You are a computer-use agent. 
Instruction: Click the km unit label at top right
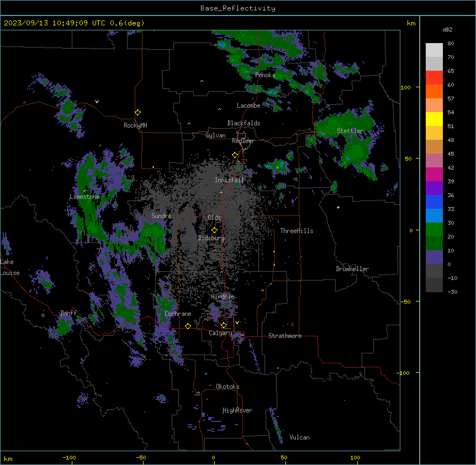click(411, 23)
